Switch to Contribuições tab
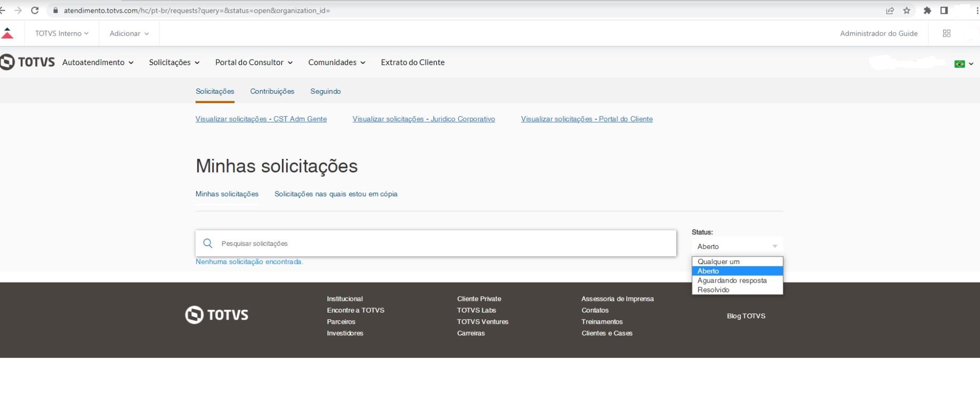This screenshot has height=401, width=980. point(272,92)
